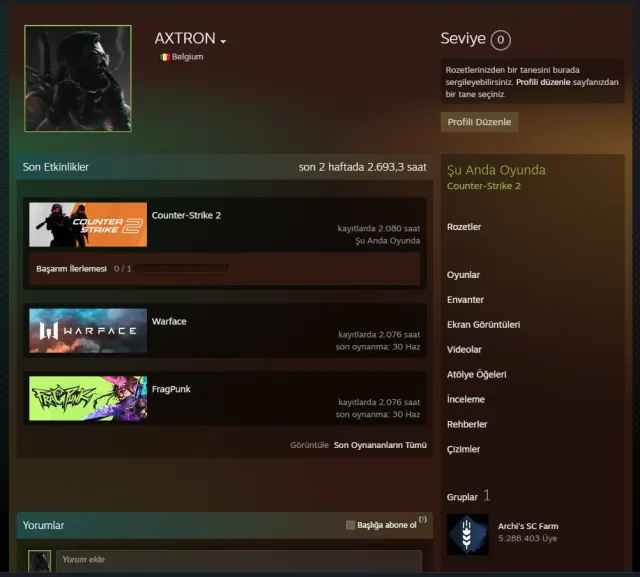Viewport: 640px width, 577px height.
Task: Open the İnceleme section
Action: click(466, 399)
